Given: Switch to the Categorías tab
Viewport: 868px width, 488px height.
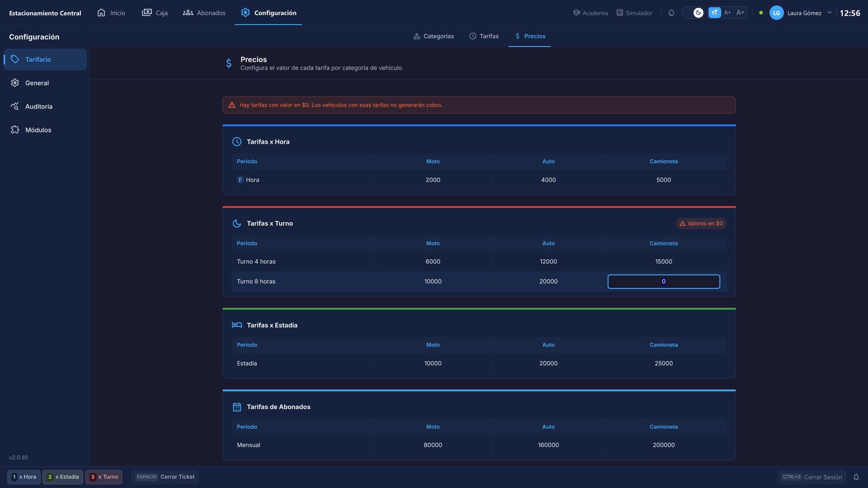Looking at the screenshot, I should click(433, 36).
